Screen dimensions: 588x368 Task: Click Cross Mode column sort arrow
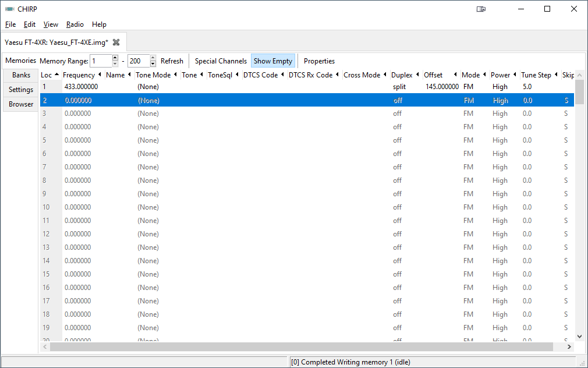click(385, 75)
